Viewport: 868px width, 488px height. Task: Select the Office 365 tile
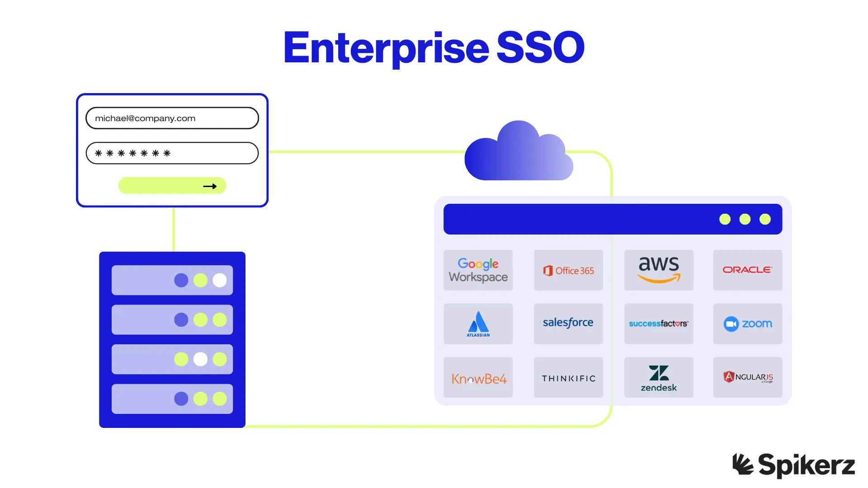click(568, 270)
